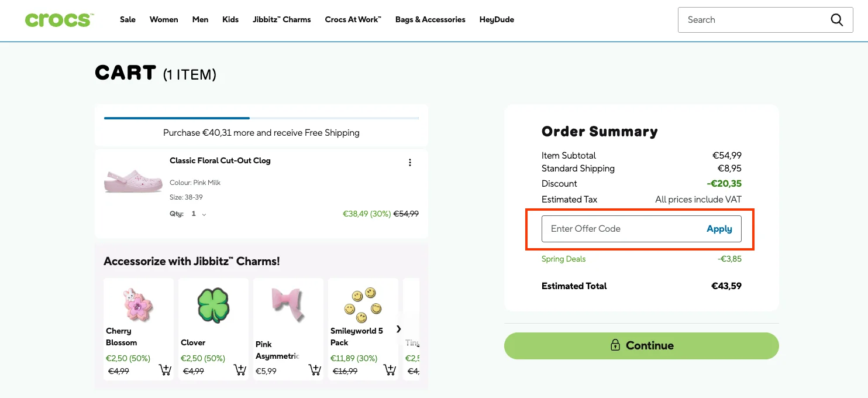Click the Item Subtotal €54,99 value
Viewport: 868px width, 398px height.
(726, 156)
